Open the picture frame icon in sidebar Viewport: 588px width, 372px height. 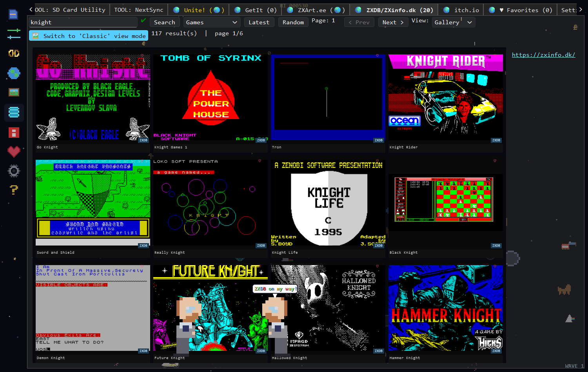click(x=14, y=92)
